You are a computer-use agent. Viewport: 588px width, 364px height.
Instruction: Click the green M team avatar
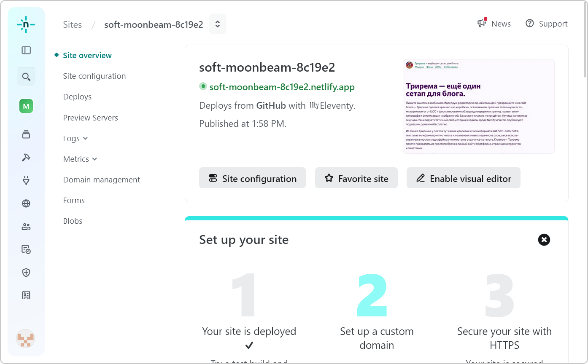26,106
